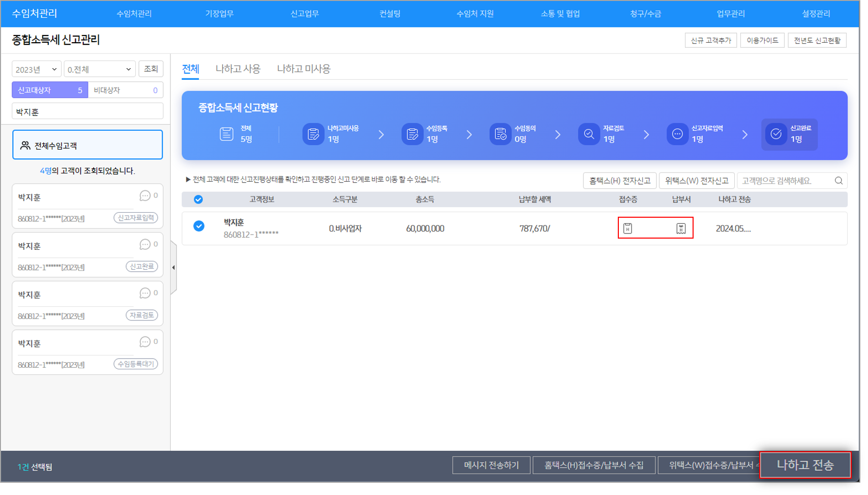Click the search magnifier icon in customer search

point(839,181)
